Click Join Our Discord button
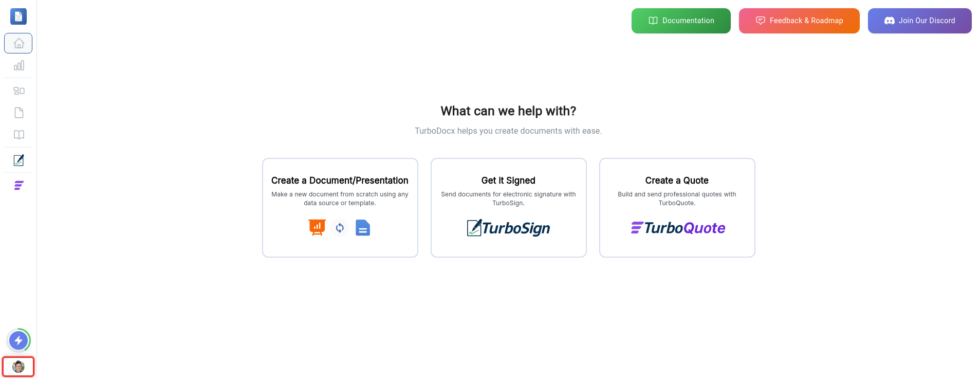This screenshot has height=379, width=980. tap(919, 21)
